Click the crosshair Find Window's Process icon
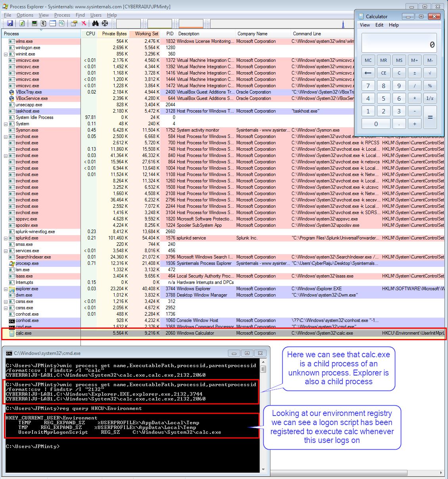Image resolution: width=448 pixels, height=479 pixels. tap(105, 23)
